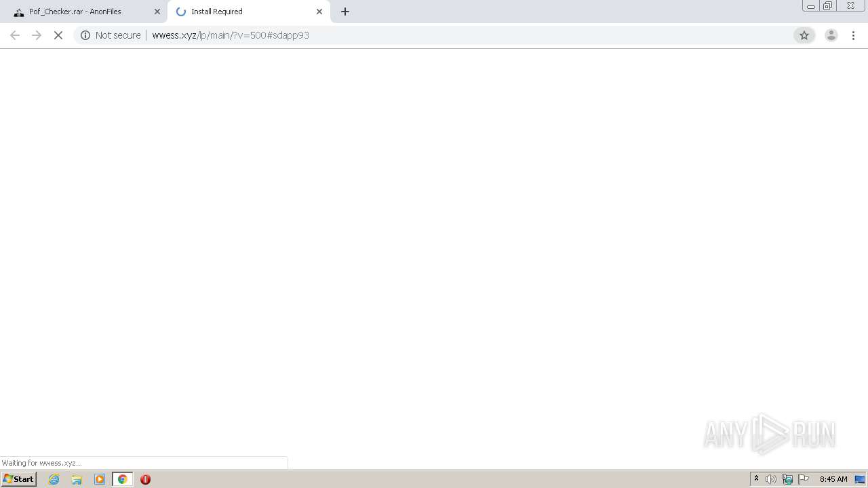Open Windows Explorer folder from taskbar
The height and width of the screenshot is (488, 868).
coord(77,479)
